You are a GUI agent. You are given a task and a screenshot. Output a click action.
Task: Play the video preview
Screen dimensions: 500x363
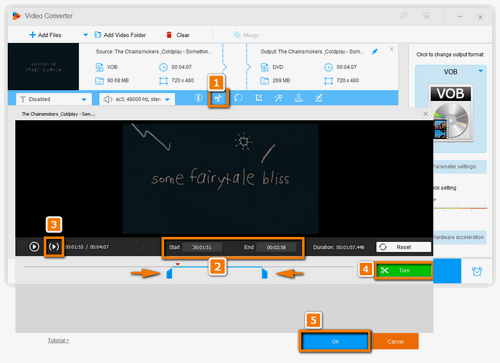coord(34,247)
